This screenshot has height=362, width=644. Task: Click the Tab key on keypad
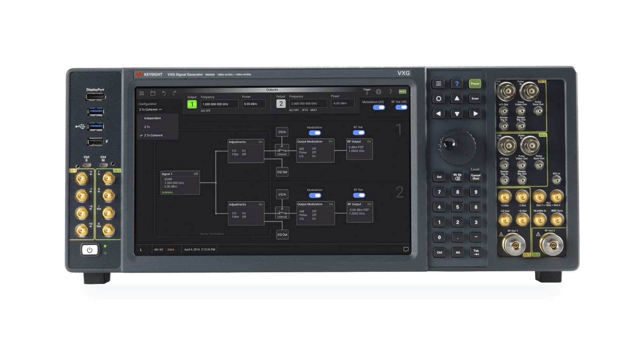pos(476,252)
